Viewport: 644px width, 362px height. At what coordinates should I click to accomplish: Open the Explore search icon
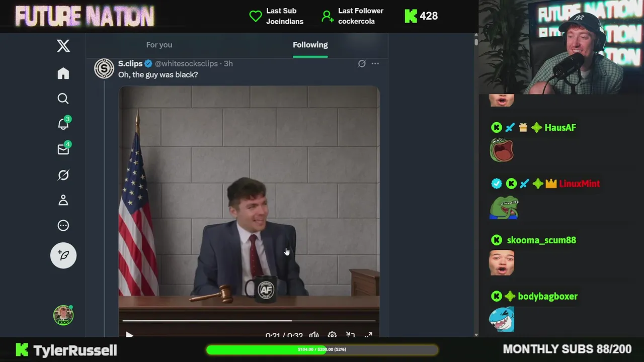(x=63, y=99)
